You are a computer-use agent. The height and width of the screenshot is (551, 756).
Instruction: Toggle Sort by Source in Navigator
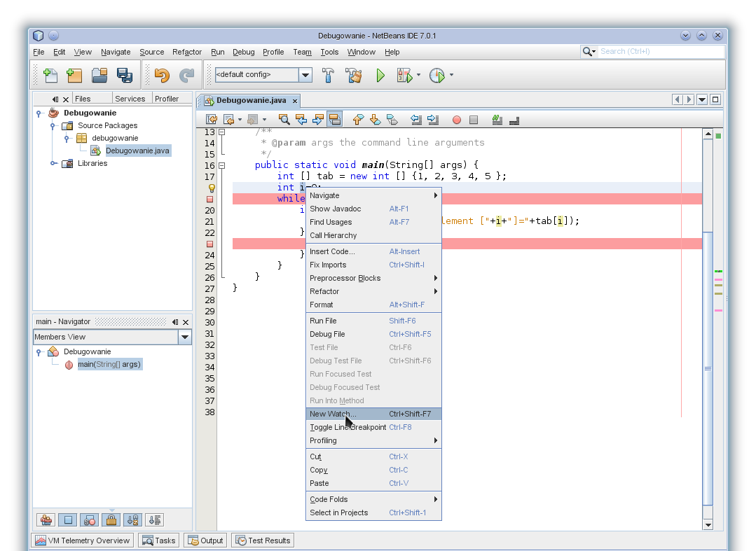tap(154, 519)
